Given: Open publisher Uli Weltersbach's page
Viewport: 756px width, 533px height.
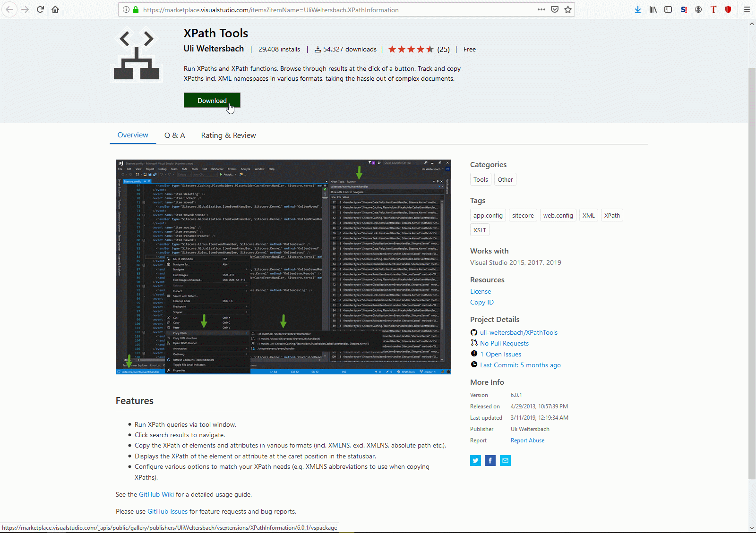Looking at the screenshot, I should 214,49.
